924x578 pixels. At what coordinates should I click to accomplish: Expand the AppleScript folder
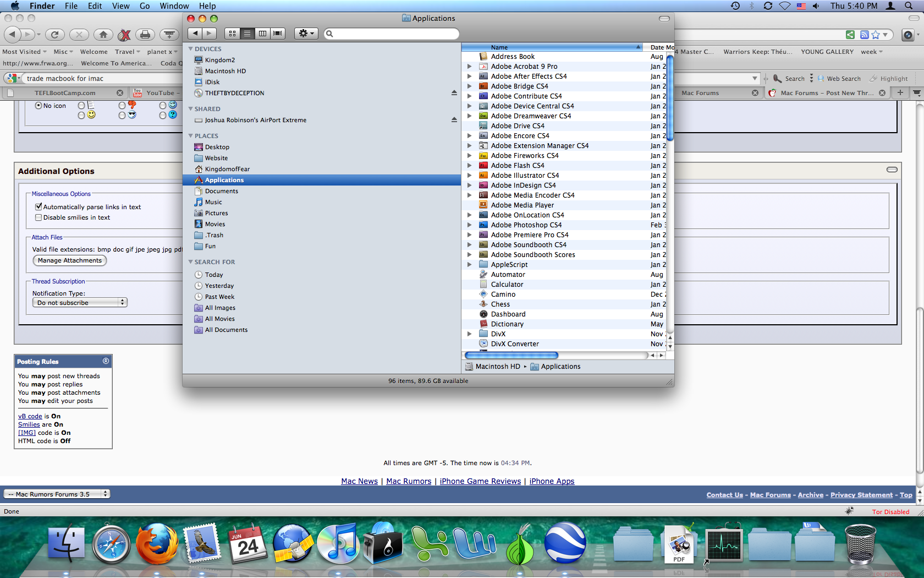click(469, 265)
